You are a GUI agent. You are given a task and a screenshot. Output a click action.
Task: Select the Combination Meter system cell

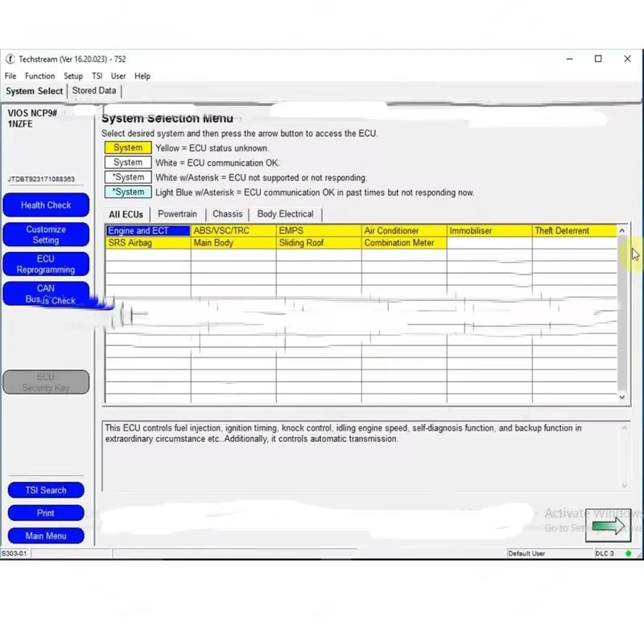click(x=404, y=243)
